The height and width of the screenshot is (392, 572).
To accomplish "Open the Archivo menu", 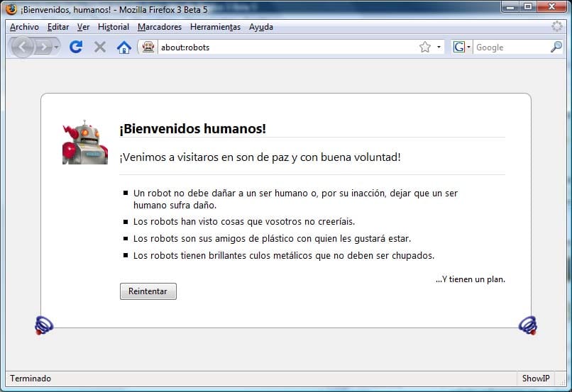I will [24, 27].
